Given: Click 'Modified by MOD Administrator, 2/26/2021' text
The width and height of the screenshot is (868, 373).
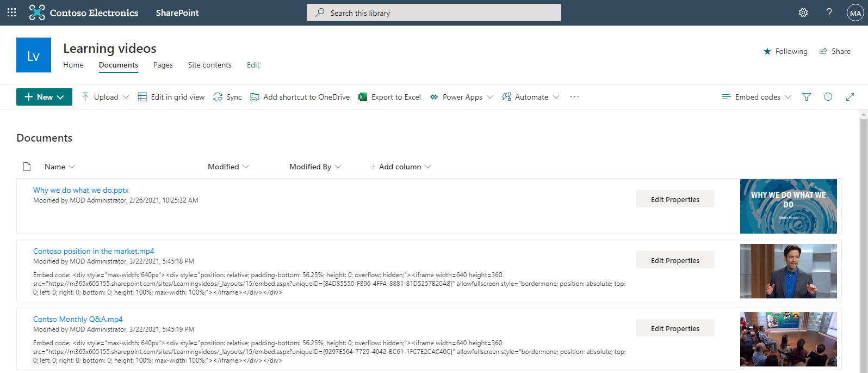Looking at the screenshot, I should 116,200.
